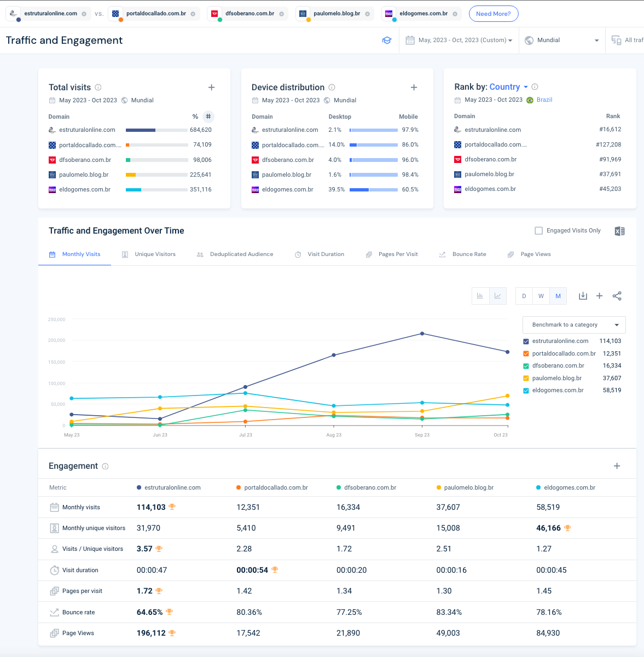
Task: Uncheck estruturalonline.com in chart legend
Action: 526,341
